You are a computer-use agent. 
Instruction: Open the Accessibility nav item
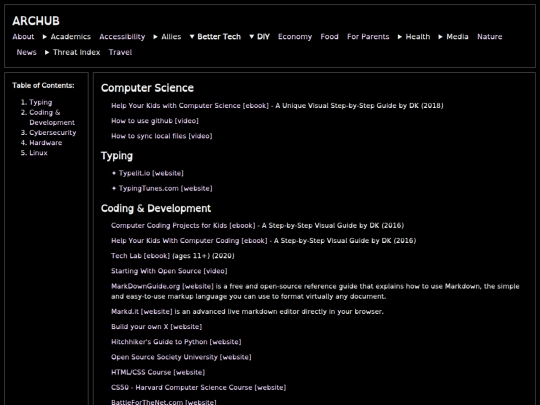pyautogui.click(x=122, y=37)
